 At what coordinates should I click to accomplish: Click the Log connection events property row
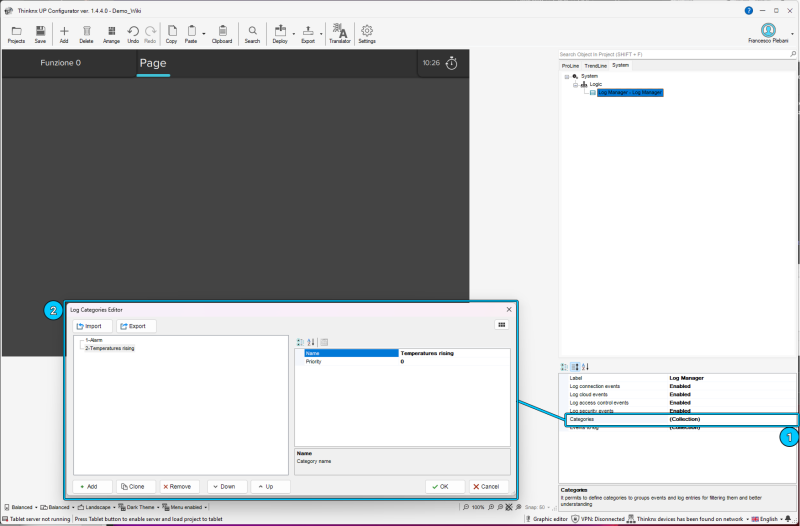pos(679,386)
